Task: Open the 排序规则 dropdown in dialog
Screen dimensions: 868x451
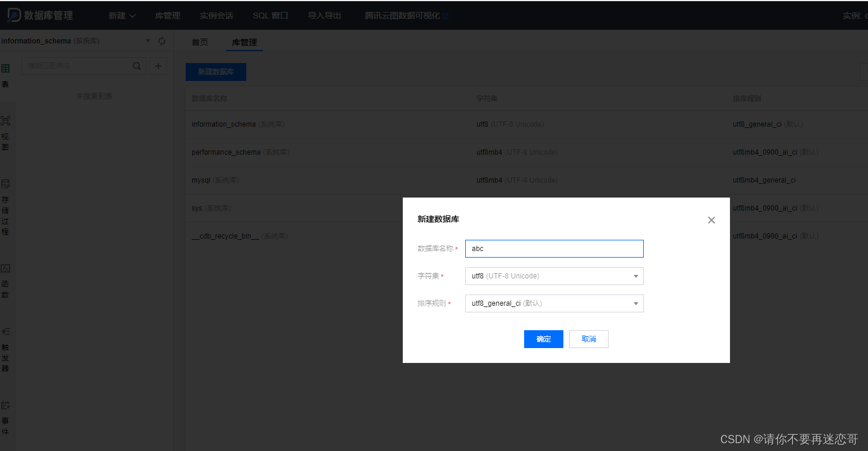Action: [x=554, y=303]
